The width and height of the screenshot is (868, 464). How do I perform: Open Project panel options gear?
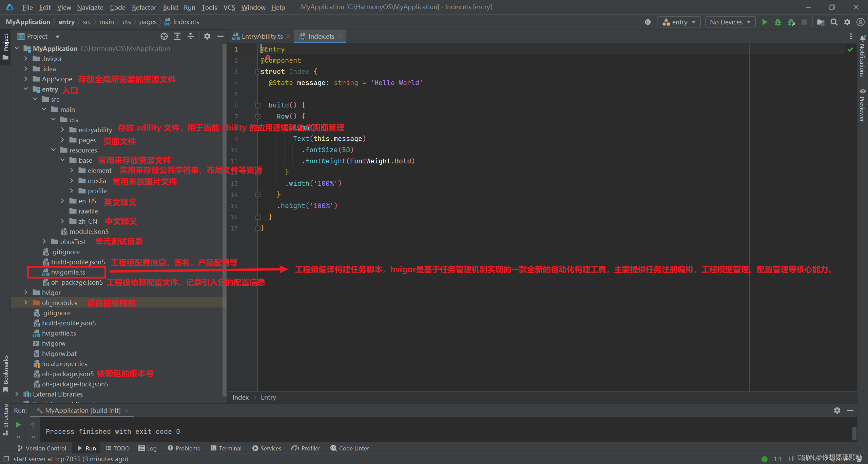[x=207, y=36]
